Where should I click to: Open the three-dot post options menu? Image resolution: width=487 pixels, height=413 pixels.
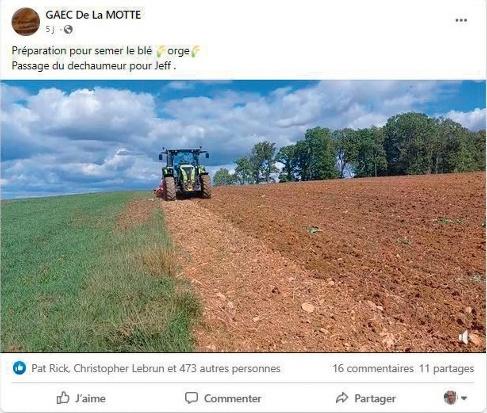coord(461,20)
